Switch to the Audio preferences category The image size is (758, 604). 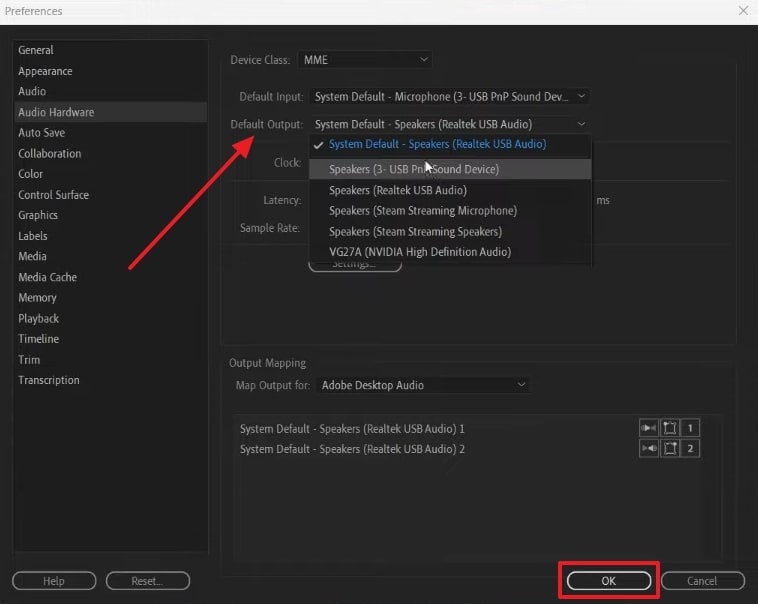[111, 91]
